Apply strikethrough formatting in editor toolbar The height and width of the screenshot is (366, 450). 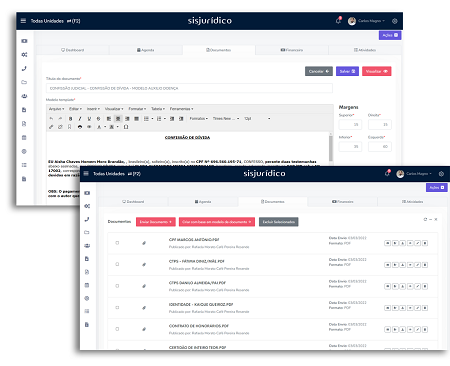pyautogui.click(x=98, y=119)
